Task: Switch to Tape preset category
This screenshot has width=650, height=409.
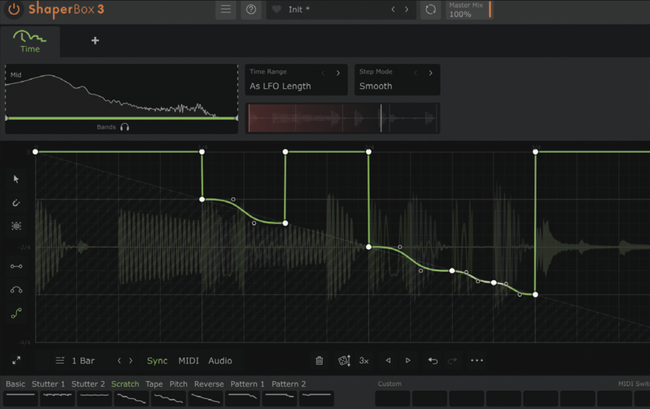Action: 154,384
